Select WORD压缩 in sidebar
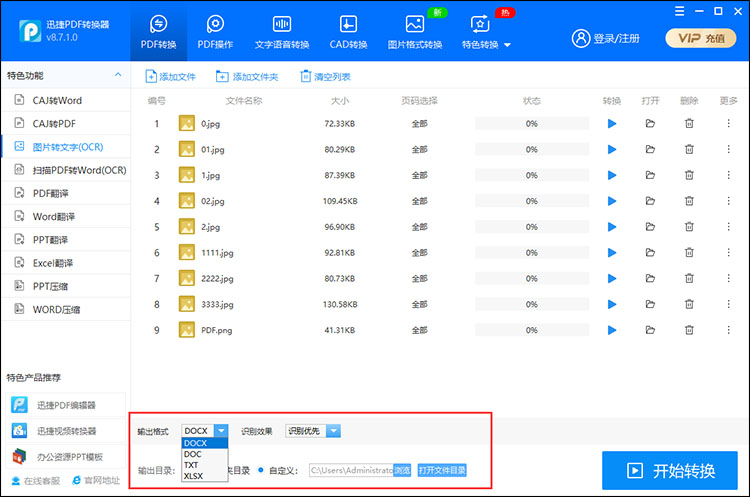The width and height of the screenshot is (750, 497). (66, 309)
